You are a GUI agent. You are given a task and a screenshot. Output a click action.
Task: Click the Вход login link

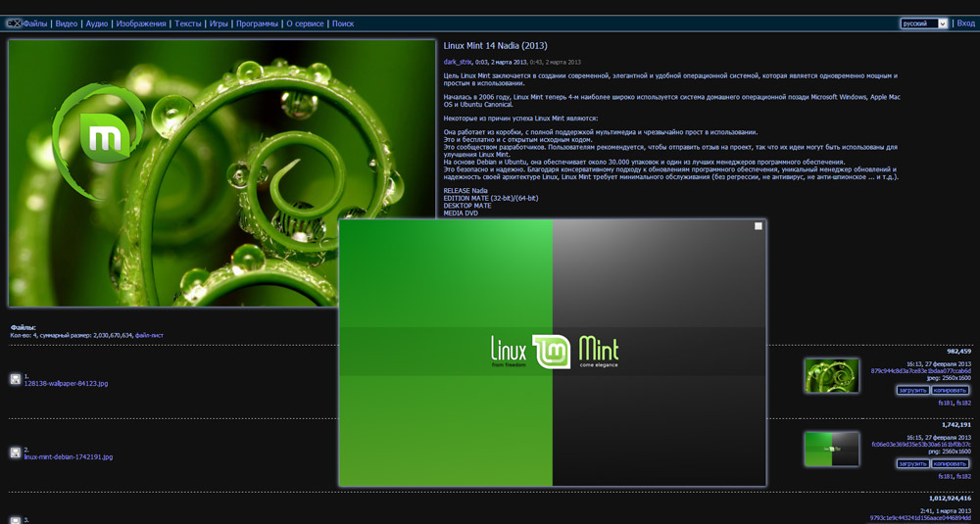click(x=965, y=24)
